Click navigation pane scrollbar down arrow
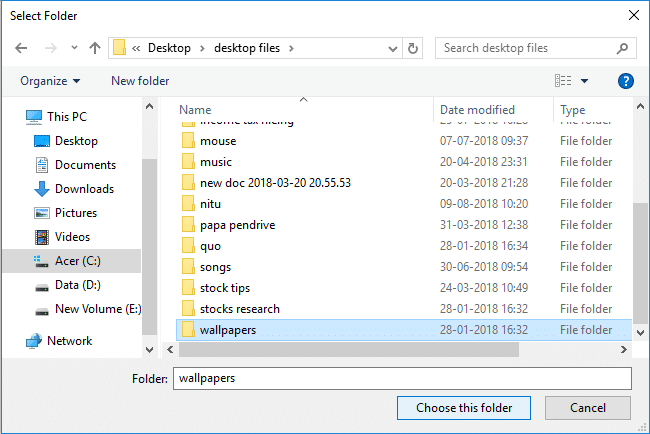Viewport: 650px width, 434px height. point(150,350)
